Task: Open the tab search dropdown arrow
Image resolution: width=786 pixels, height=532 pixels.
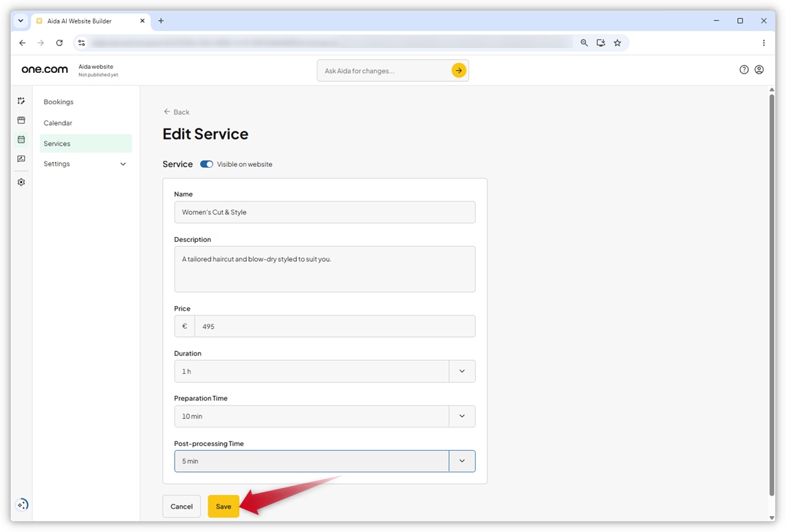Action: 21,21
